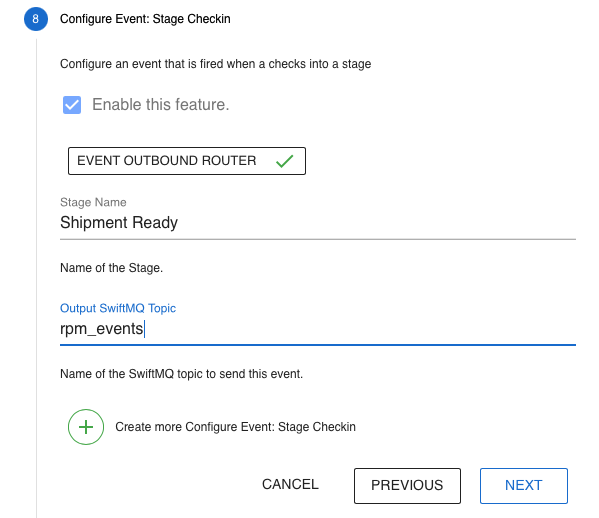
Task: Toggle the Enable this feature checkbox
Action: click(x=72, y=105)
